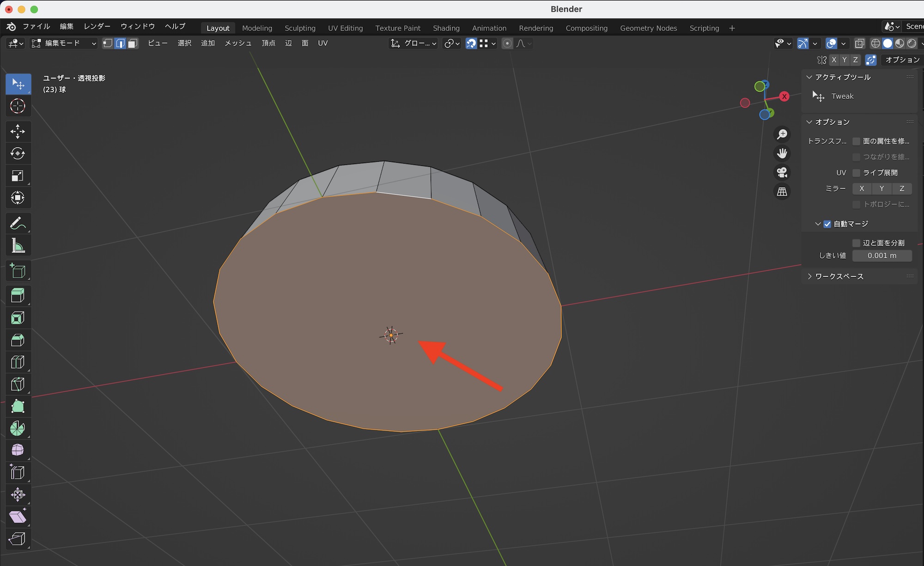Click the オプション button at top right
924x566 pixels.
pos(901,60)
